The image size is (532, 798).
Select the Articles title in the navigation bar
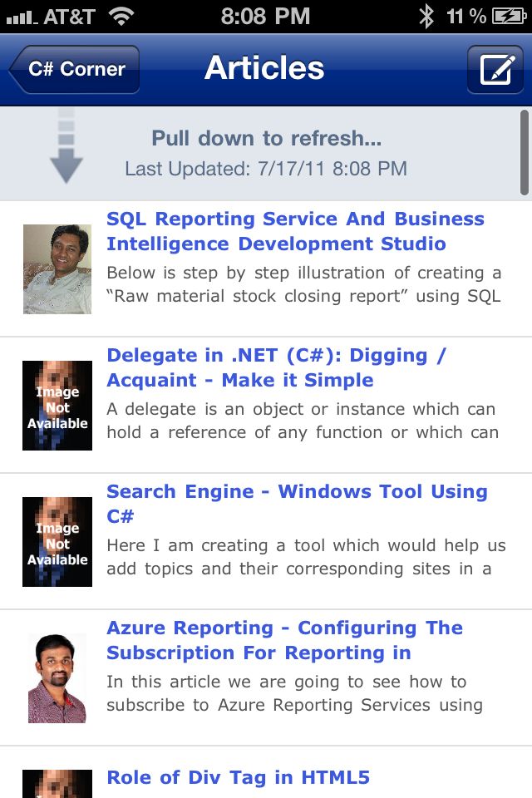pyautogui.click(x=264, y=69)
